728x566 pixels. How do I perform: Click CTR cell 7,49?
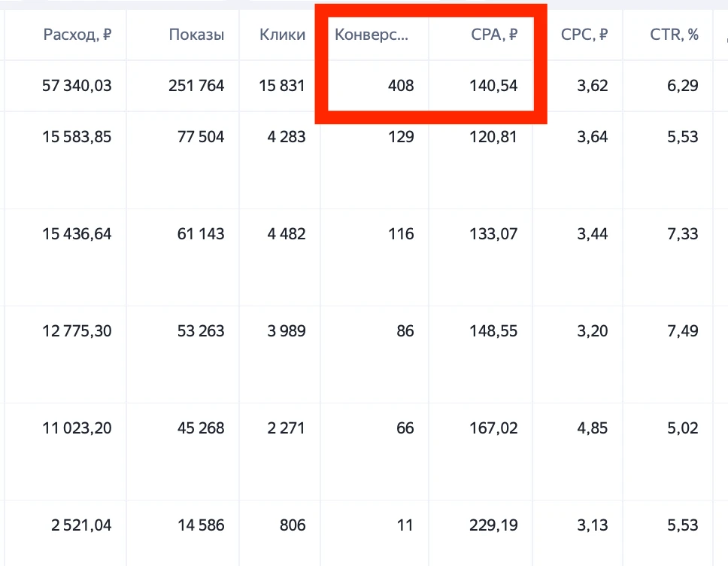click(683, 331)
